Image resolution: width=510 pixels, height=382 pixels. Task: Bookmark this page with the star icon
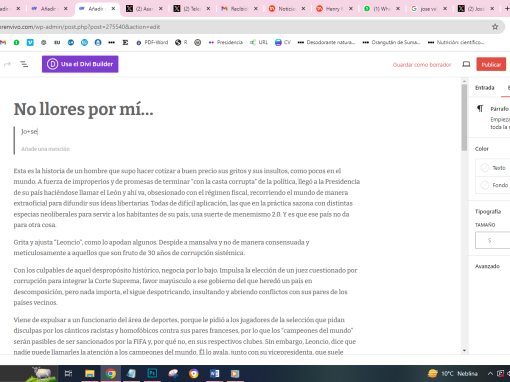495,27
